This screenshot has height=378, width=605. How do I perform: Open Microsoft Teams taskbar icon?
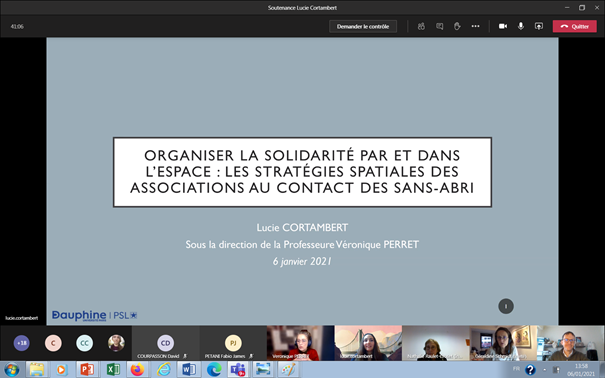pos(238,370)
